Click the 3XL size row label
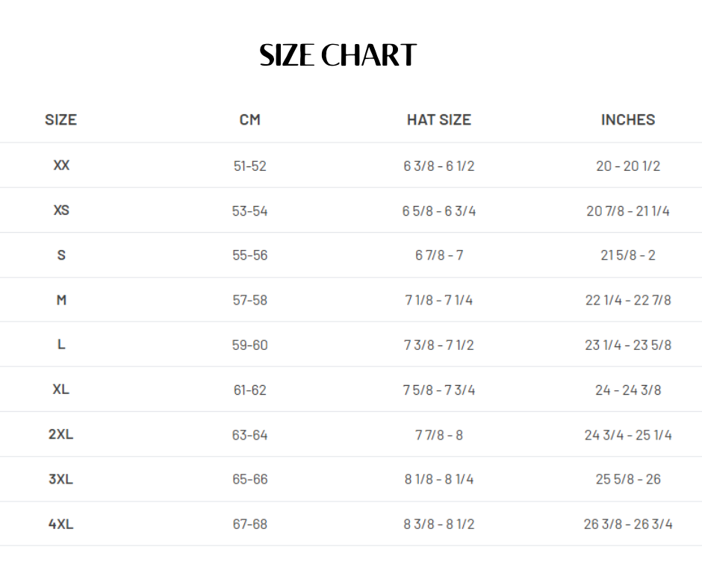702x588 pixels. point(61,479)
